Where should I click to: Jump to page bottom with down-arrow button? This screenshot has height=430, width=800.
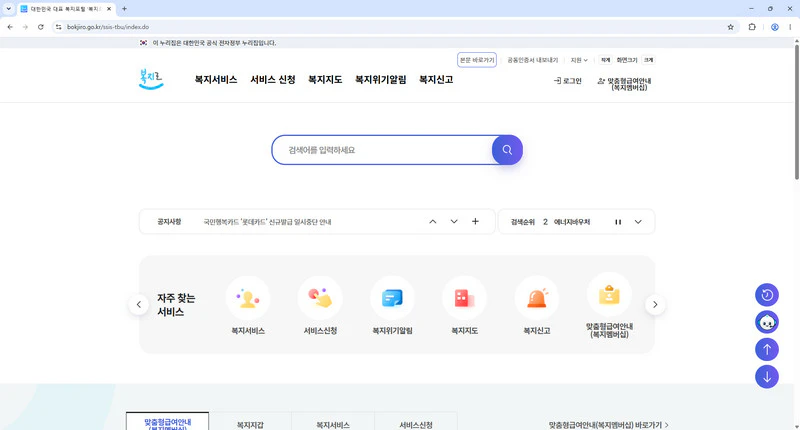(767, 377)
